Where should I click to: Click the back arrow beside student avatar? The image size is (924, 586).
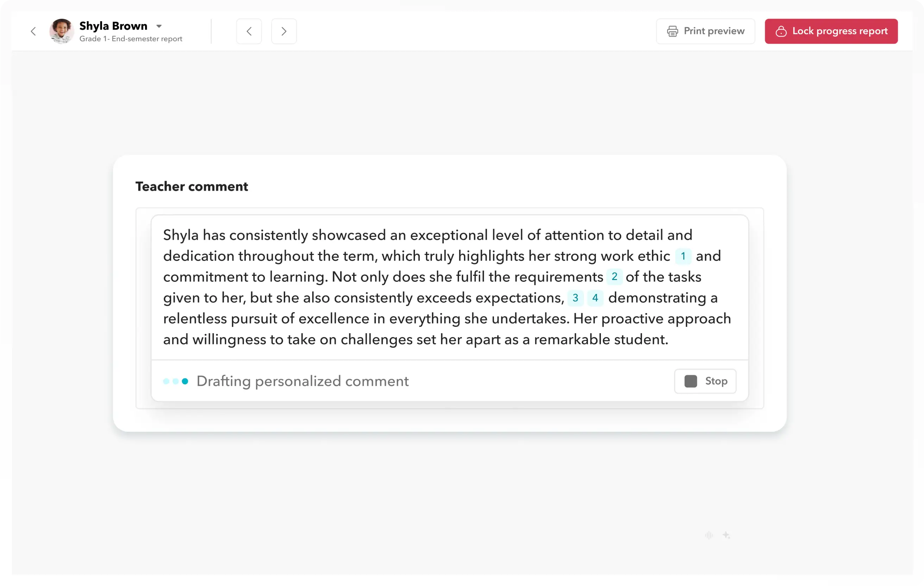(x=33, y=31)
